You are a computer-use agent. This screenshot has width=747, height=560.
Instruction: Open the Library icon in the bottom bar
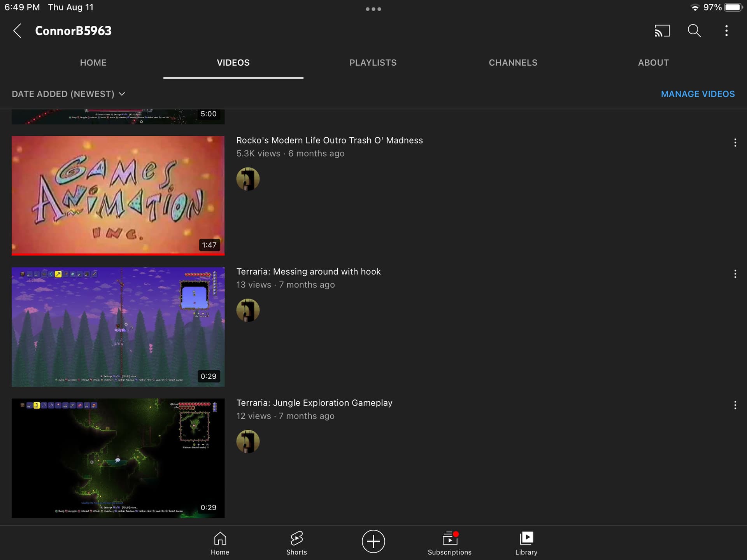526,543
